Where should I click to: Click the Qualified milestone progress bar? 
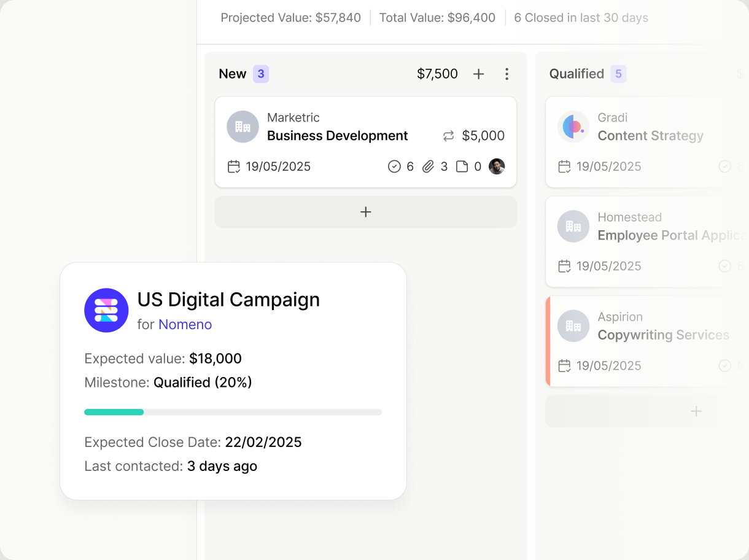point(233,411)
